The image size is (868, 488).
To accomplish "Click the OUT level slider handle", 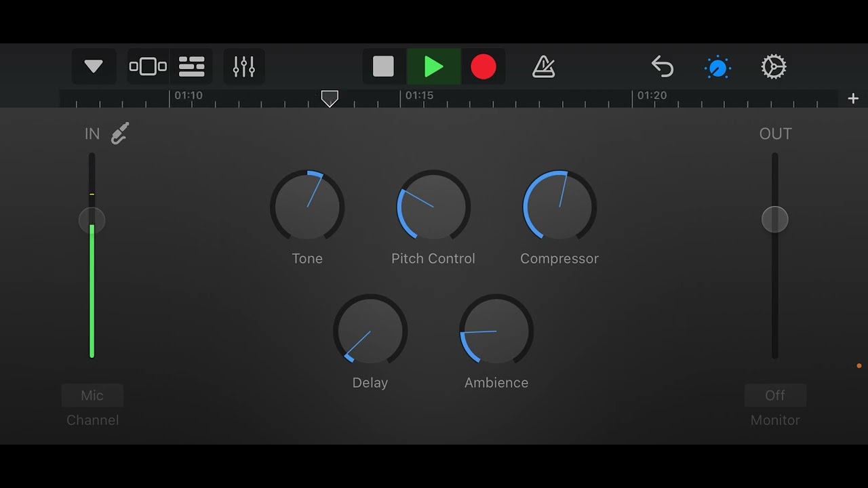I will coord(775,220).
